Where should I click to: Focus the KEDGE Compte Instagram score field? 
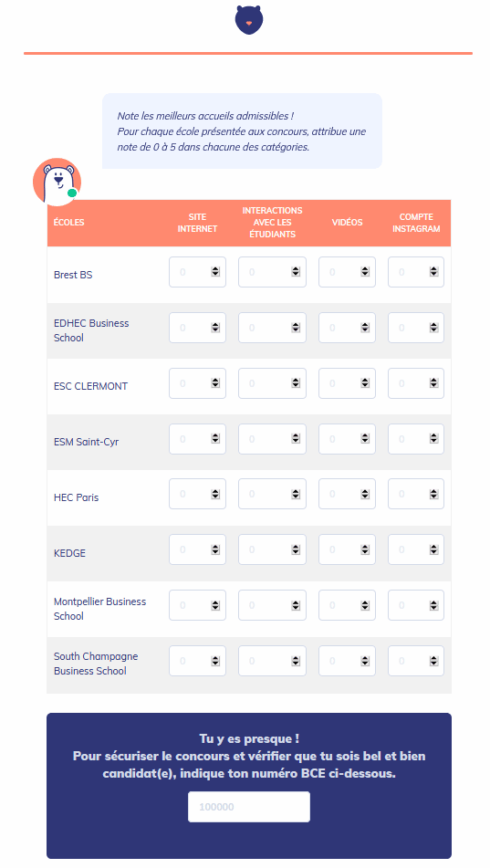(416, 549)
